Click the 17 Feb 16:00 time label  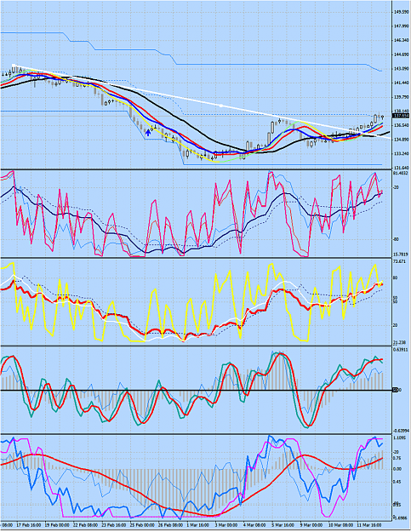click(x=29, y=525)
